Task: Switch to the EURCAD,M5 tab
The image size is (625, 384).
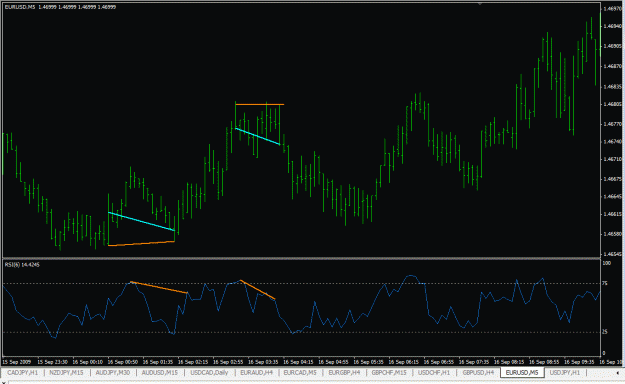Action: [x=300, y=373]
